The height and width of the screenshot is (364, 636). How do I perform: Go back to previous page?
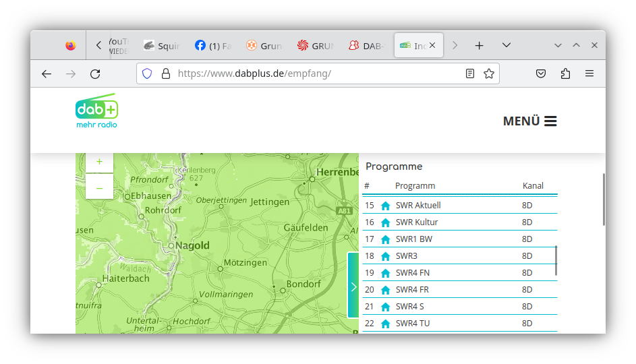pos(47,73)
